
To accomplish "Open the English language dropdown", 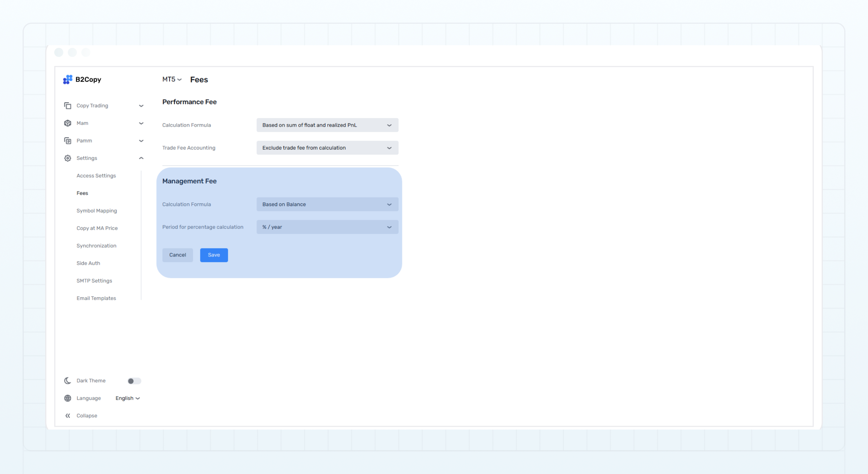I will [128, 398].
